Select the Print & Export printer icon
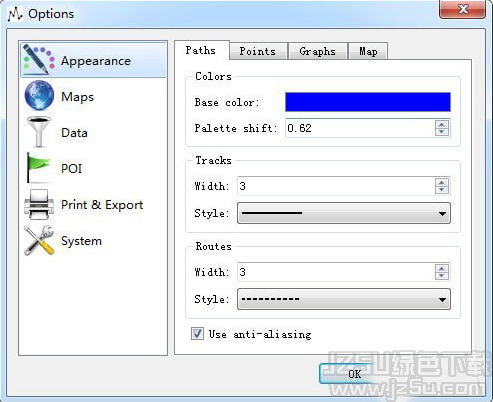493x402 pixels. click(x=39, y=204)
